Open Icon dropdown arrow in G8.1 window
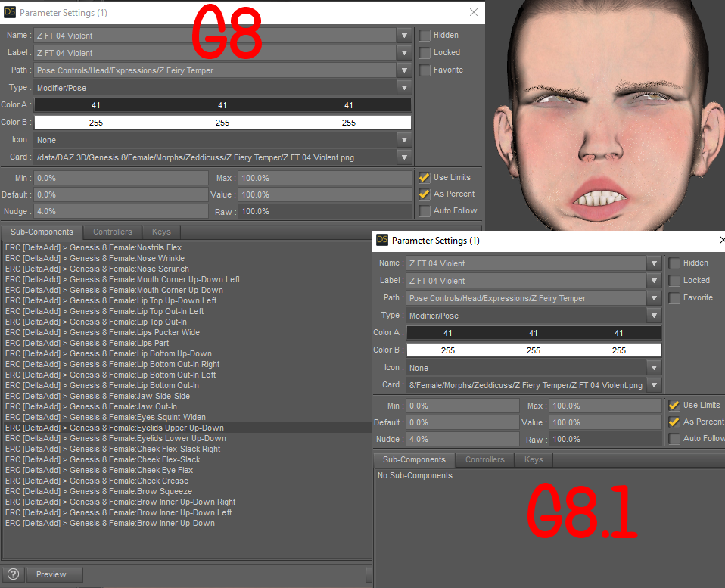 [654, 368]
